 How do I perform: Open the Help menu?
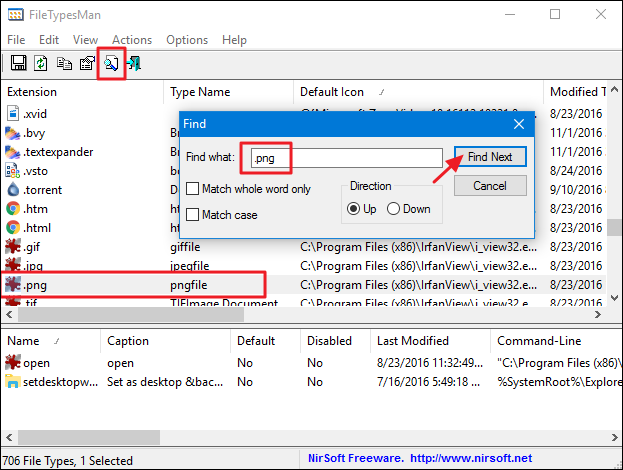[x=234, y=40]
